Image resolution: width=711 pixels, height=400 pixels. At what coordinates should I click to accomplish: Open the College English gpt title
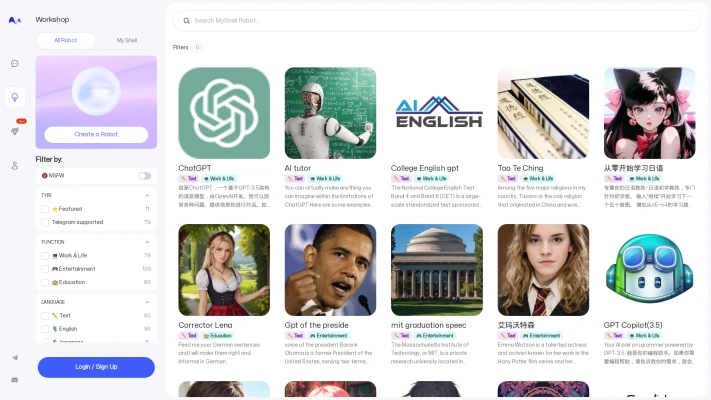[x=425, y=168]
